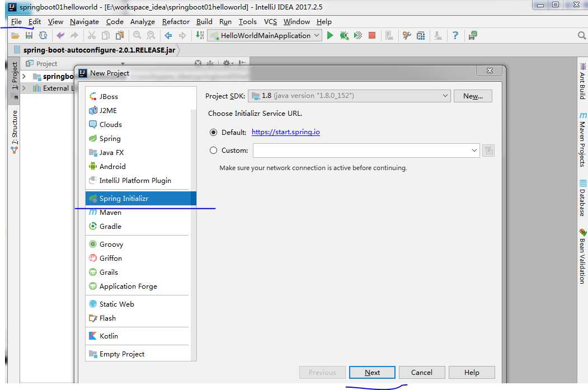588x390 pixels.
Task: Open the VCS menu
Action: 270,22
